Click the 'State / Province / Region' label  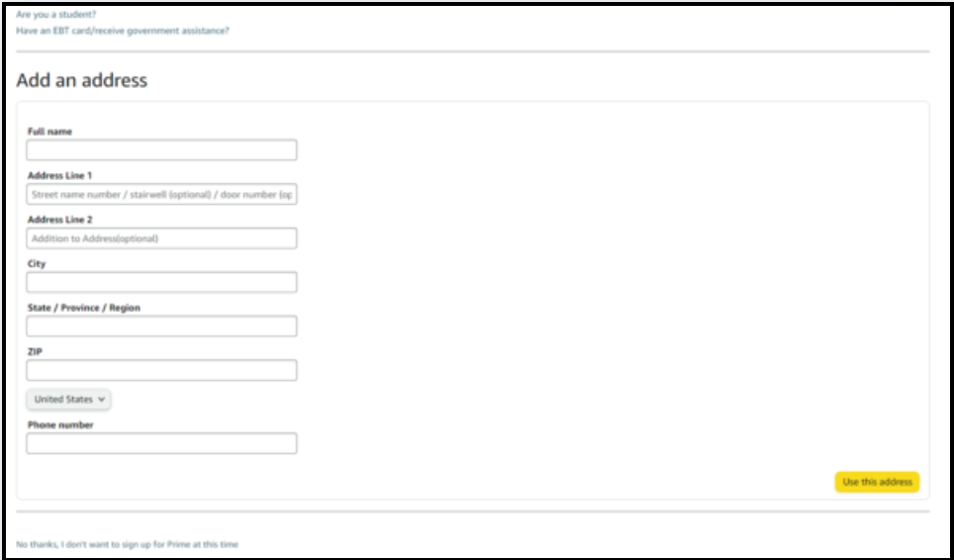pyautogui.click(x=83, y=308)
